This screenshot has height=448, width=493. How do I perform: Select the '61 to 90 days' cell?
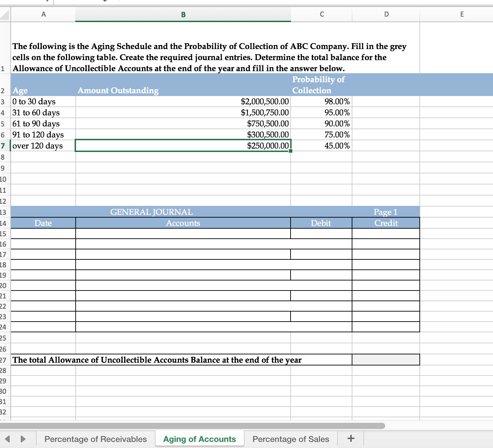pos(43,124)
